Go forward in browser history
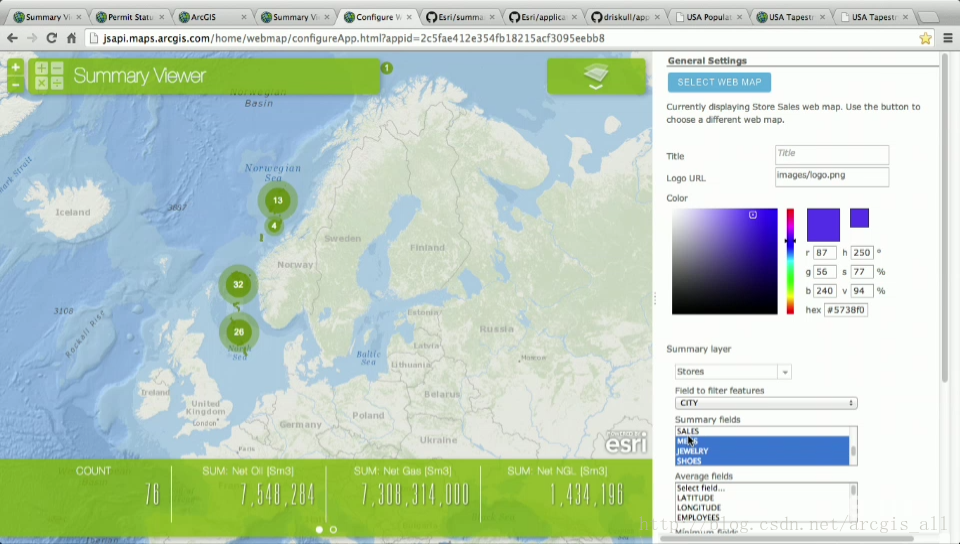The image size is (960, 544). coord(32,38)
